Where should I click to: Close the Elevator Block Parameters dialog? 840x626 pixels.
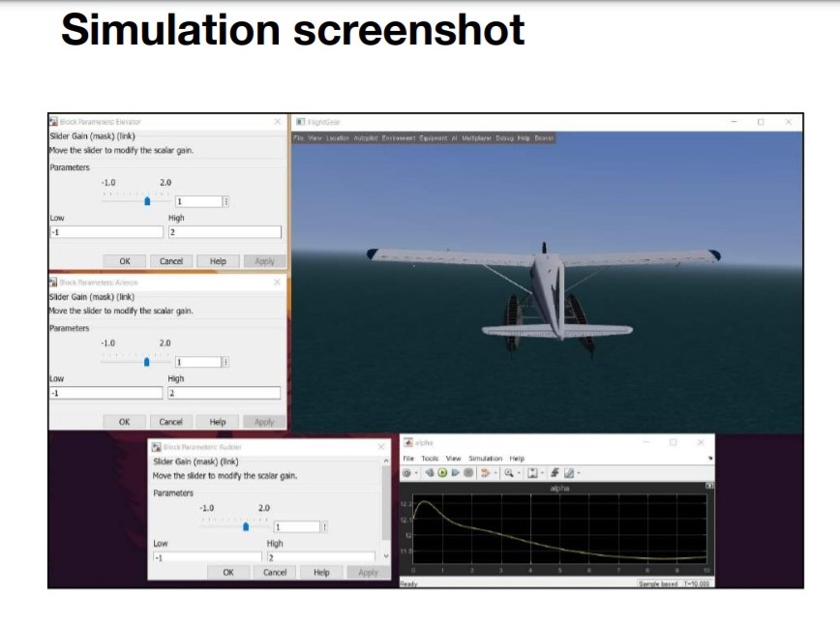click(x=278, y=122)
